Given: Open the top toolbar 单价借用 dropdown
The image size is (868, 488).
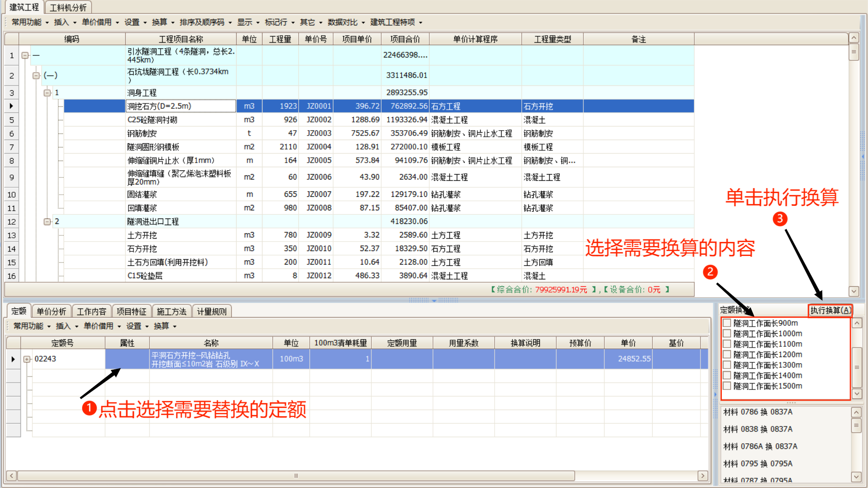Looking at the screenshot, I should pyautogui.click(x=100, y=22).
